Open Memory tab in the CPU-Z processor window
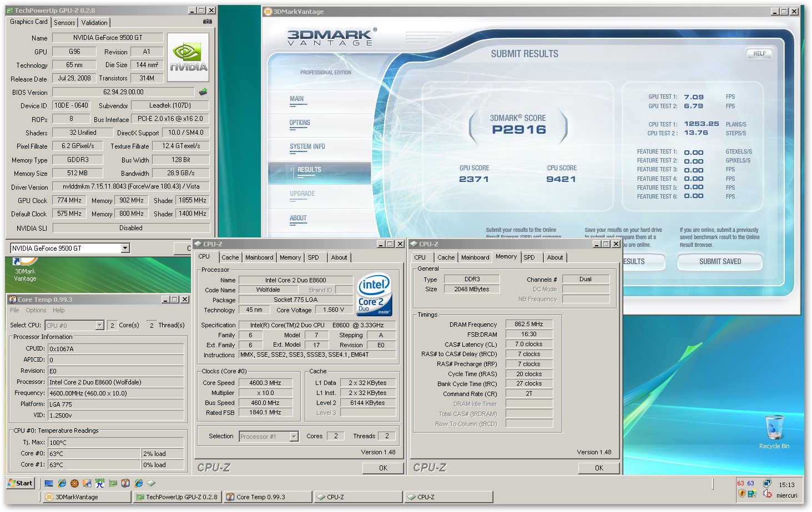This screenshot has width=812, height=512. [290, 257]
